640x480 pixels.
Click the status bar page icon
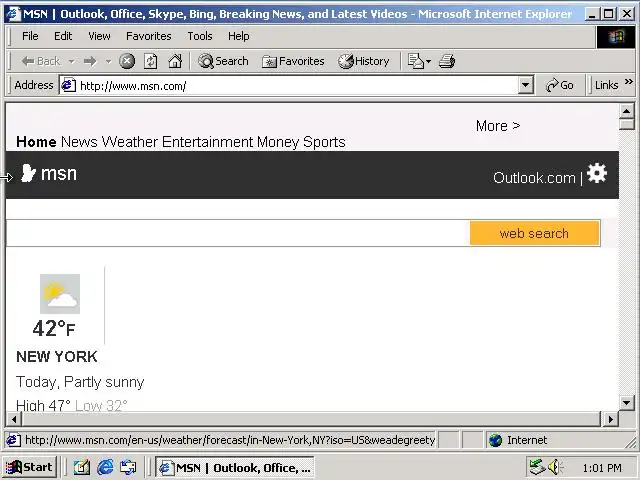click(13, 440)
